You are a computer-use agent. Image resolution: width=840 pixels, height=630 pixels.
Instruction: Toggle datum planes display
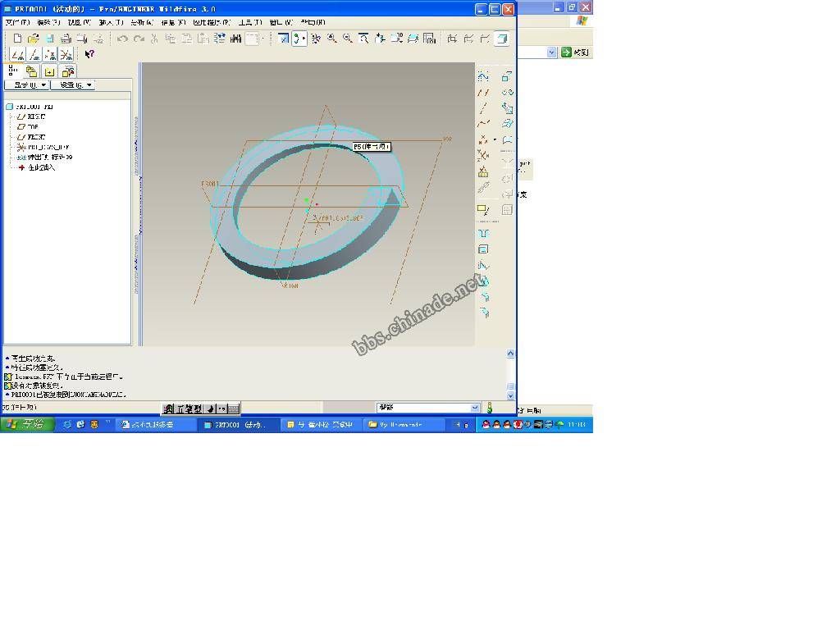(x=18, y=55)
